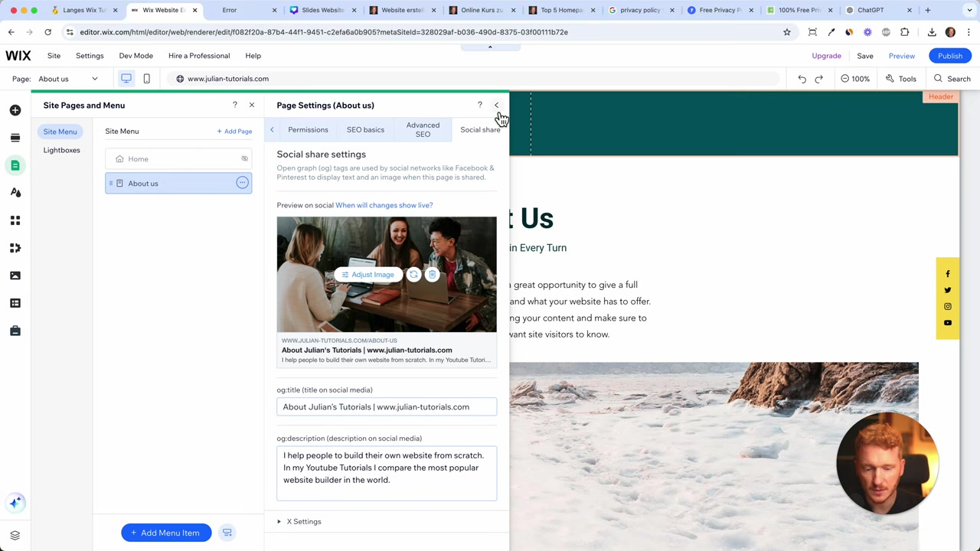The image size is (980, 551).
Task: Open the Help menu
Action: [x=253, y=56]
